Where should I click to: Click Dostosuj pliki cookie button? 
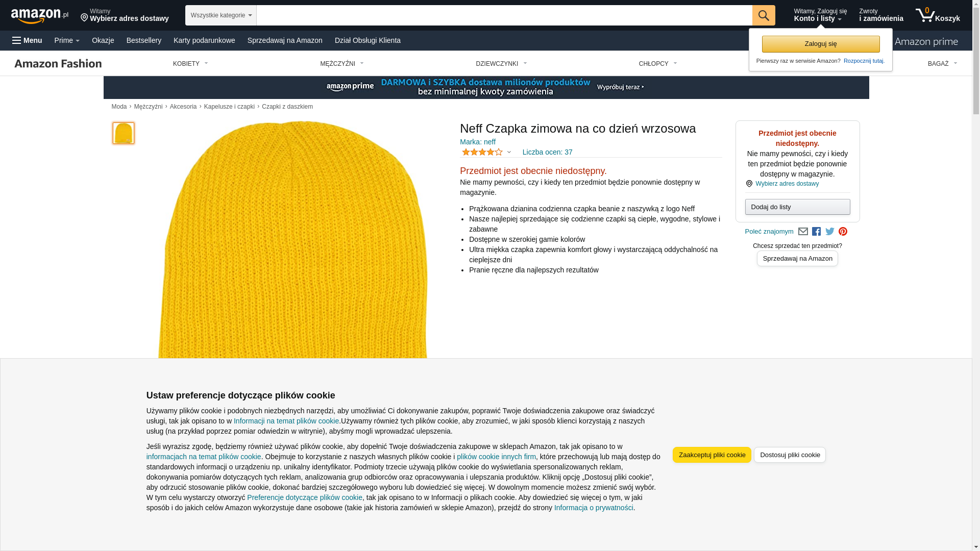coord(789,455)
